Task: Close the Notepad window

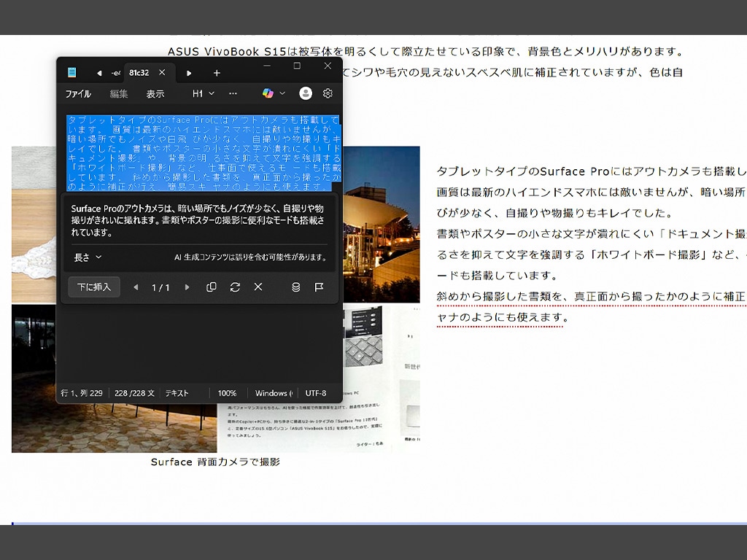Action: [328, 66]
